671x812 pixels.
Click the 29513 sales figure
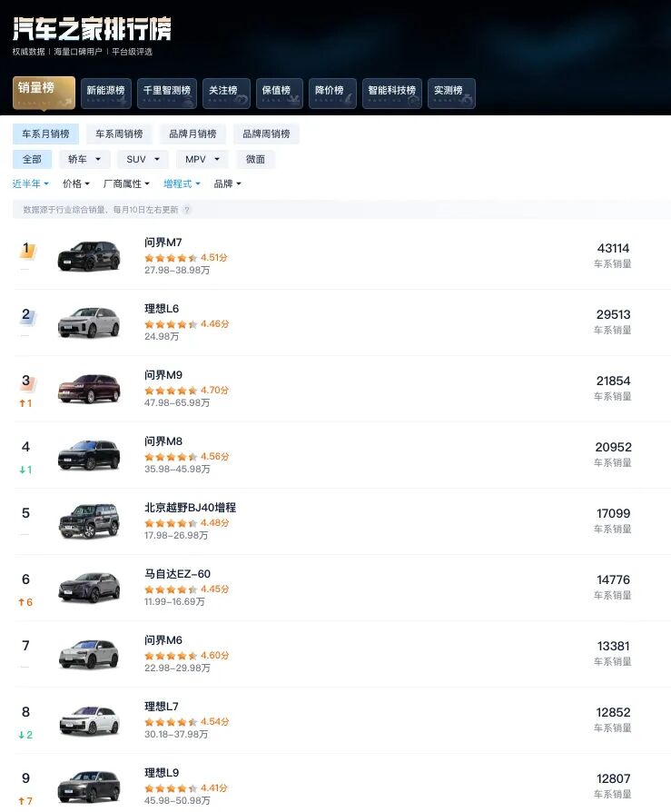click(x=613, y=314)
